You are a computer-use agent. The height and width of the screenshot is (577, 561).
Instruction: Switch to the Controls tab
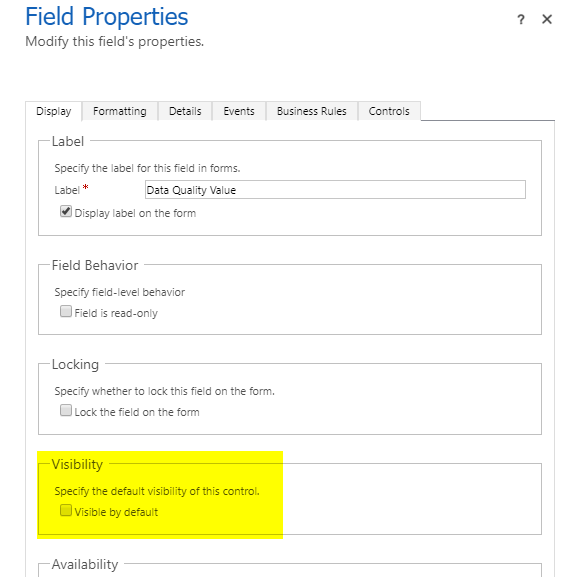[389, 111]
